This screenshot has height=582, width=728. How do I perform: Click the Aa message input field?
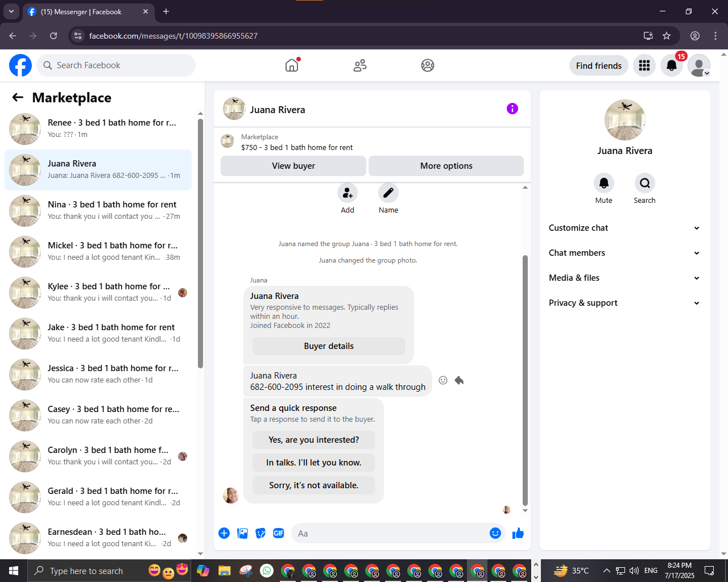coord(390,533)
